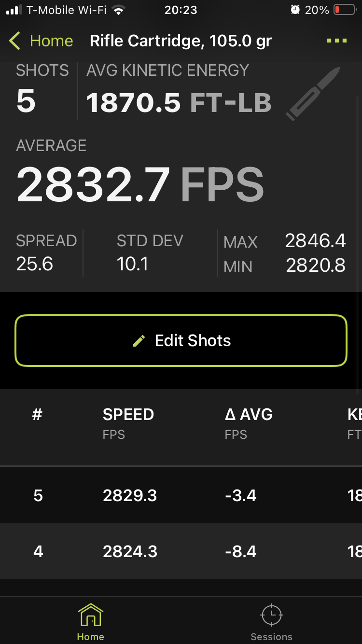Select shot 4 with speed 2824.3
Viewport: 362px width, 644px height.
130,551
